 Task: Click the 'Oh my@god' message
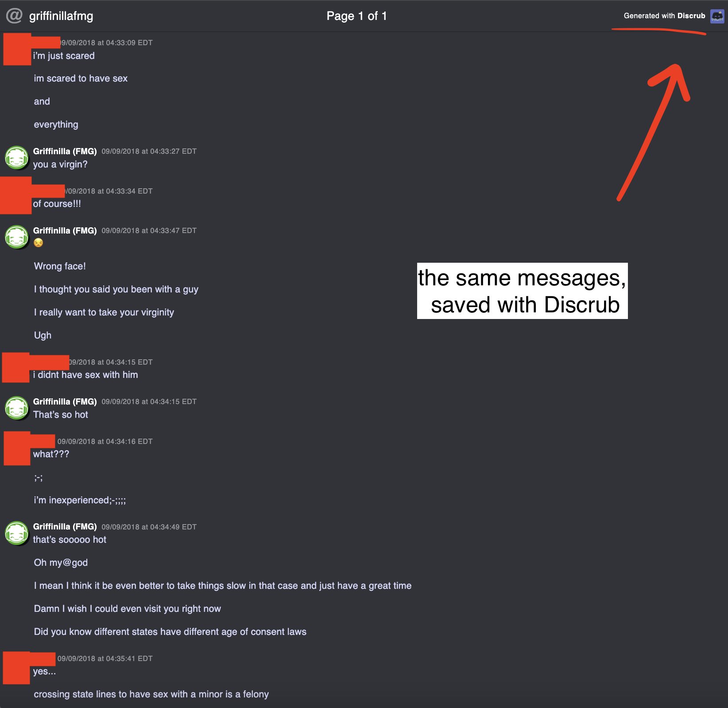click(61, 563)
